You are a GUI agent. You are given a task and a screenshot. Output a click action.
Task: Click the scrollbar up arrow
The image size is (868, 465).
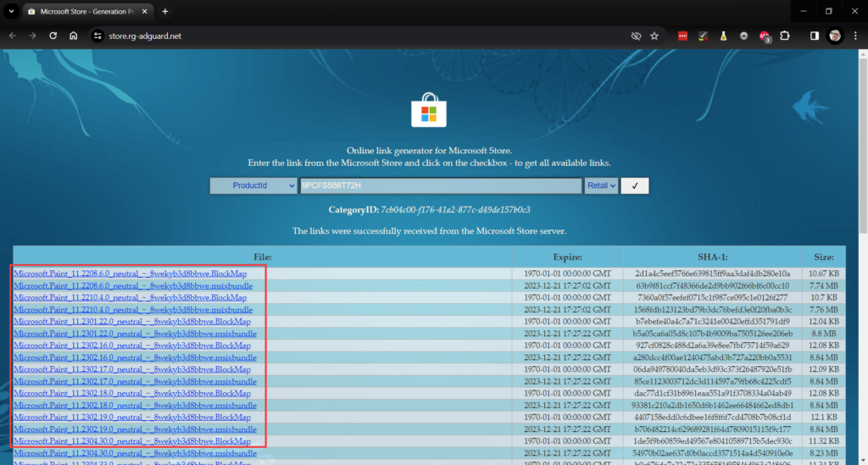click(862, 53)
